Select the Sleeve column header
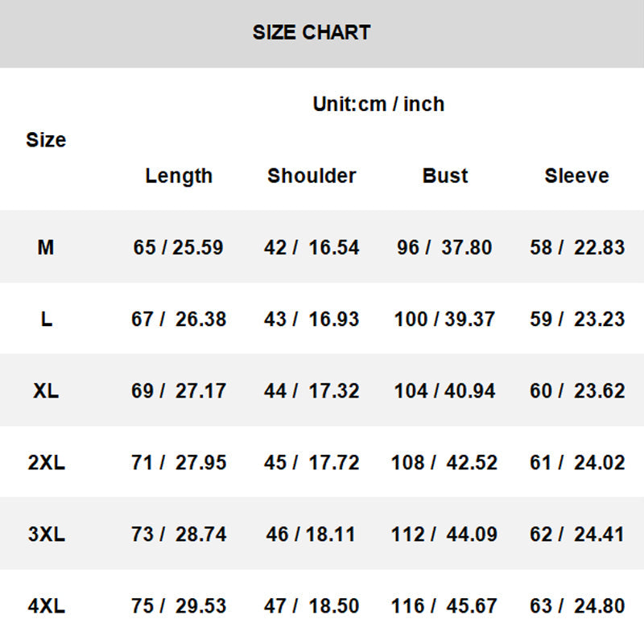This screenshot has height=644, width=644. pos(576,175)
